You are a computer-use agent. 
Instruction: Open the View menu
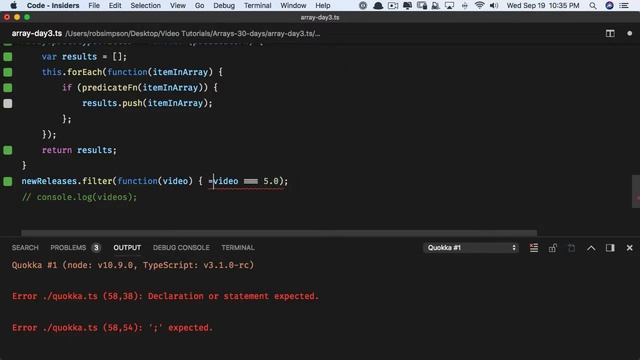[178, 5]
